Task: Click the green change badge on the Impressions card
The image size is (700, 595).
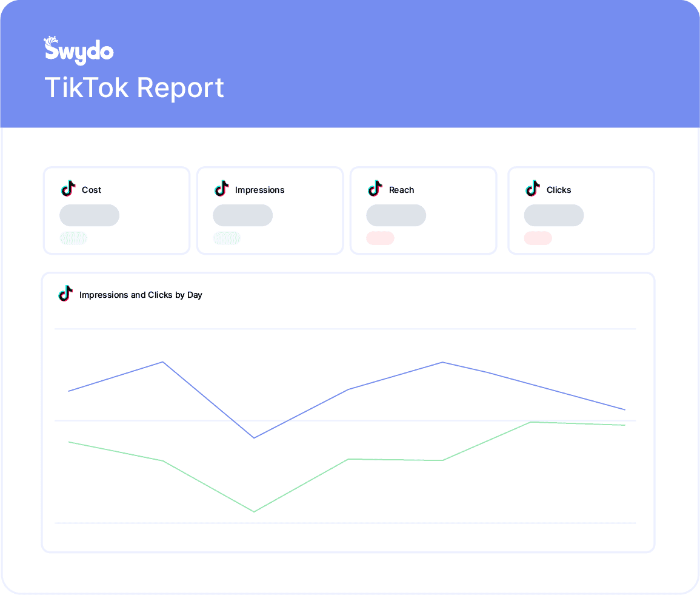Action: point(227,238)
